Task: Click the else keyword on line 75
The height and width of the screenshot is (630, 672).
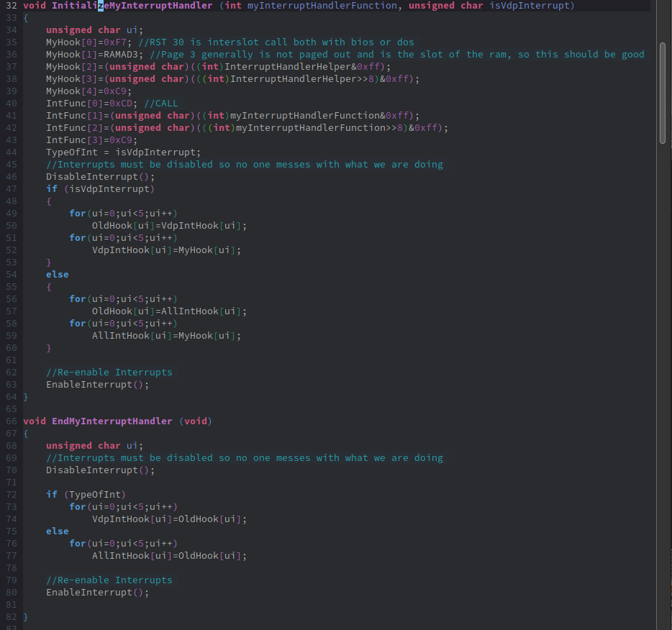Action: [x=58, y=531]
